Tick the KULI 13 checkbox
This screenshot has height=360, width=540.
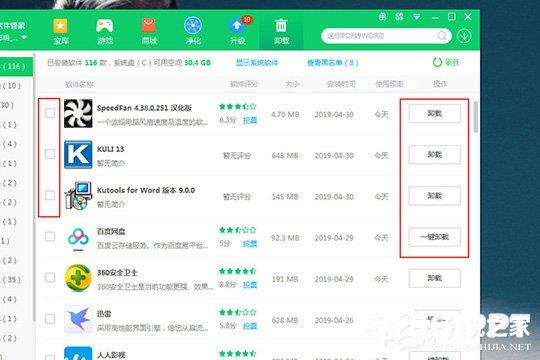click(x=50, y=154)
